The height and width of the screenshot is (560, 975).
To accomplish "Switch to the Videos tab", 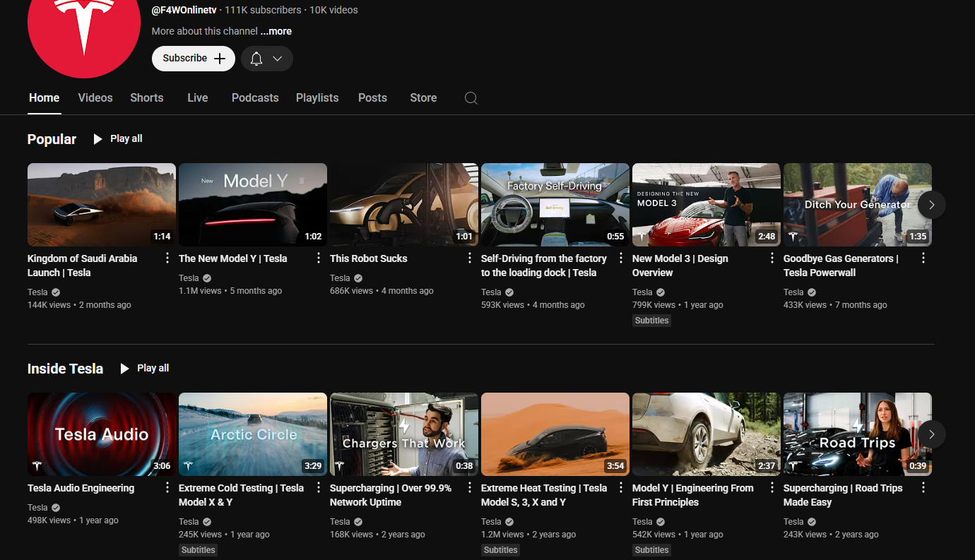I will [95, 98].
